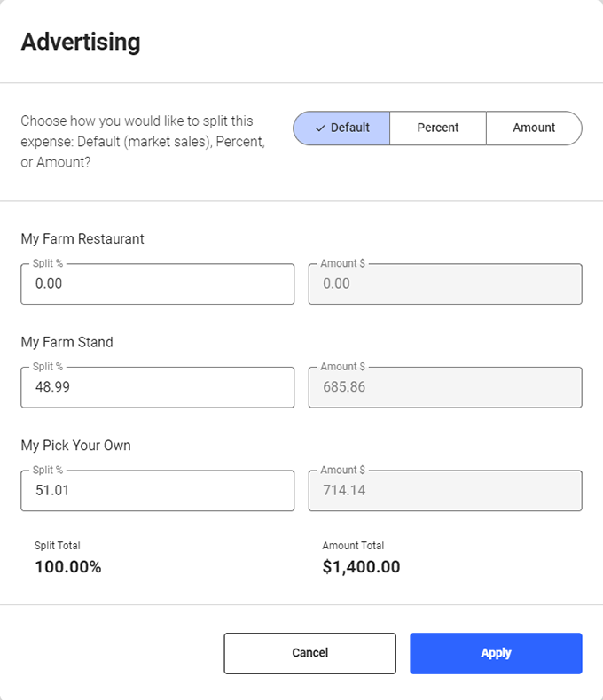Click the split expense instruction text
The width and height of the screenshot is (603, 700).
[143, 142]
